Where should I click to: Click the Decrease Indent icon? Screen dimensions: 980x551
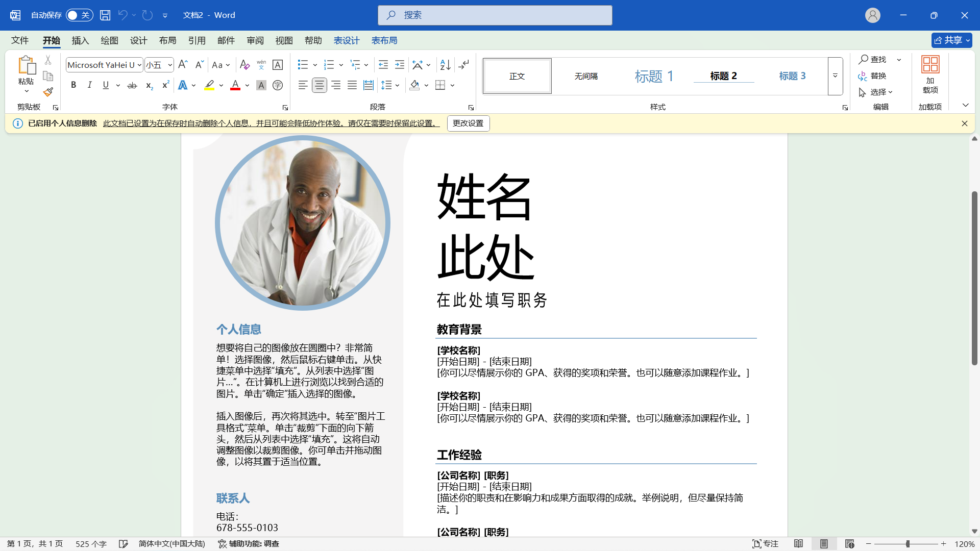(x=383, y=65)
